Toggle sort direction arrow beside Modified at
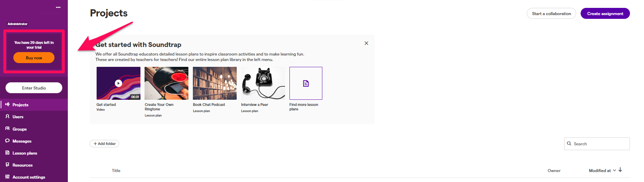The image size is (644, 182). pyautogui.click(x=620, y=170)
